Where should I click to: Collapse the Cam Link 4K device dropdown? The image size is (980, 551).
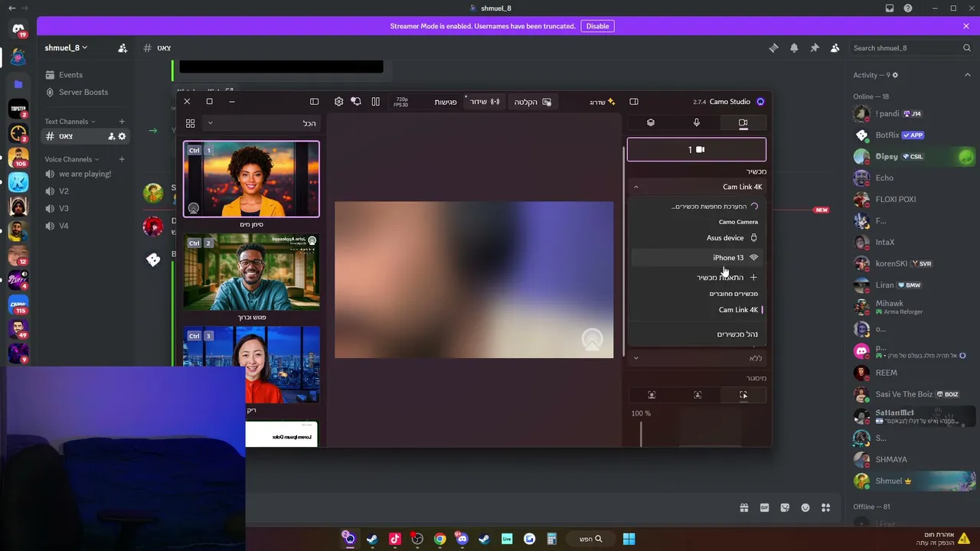click(x=697, y=187)
